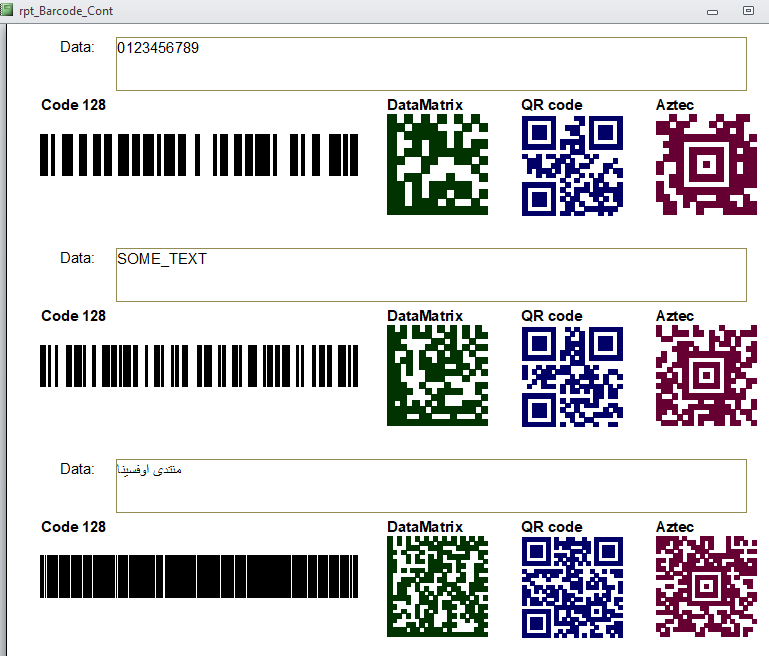Screen dimensions: 769x656
Task: Select the maroon Aztec code for SOME_TEXT
Action: [x=706, y=375]
